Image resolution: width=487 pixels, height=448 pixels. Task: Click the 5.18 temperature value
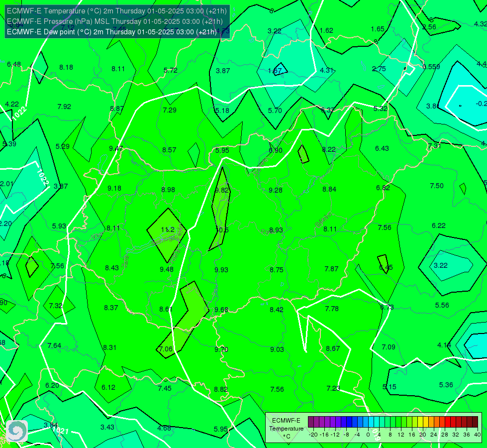point(222,111)
